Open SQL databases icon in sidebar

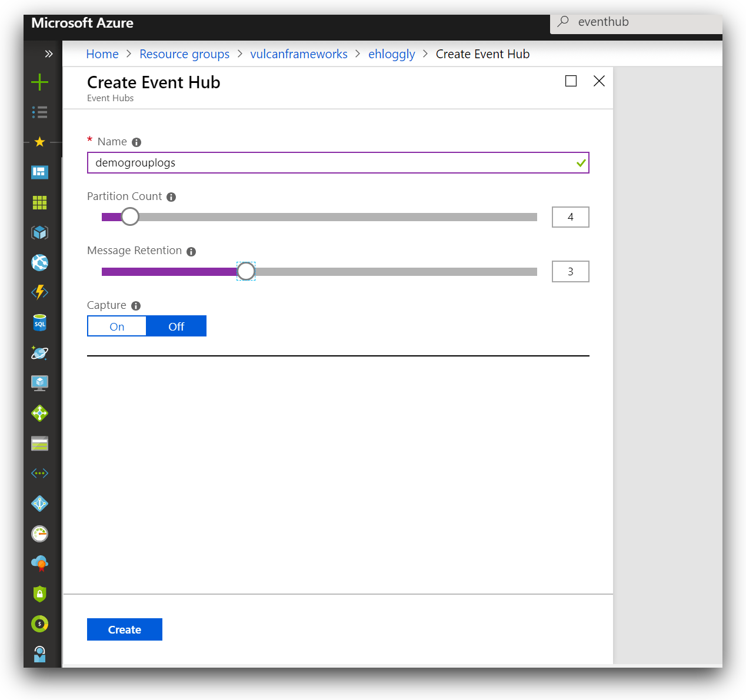[x=39, y=323]
